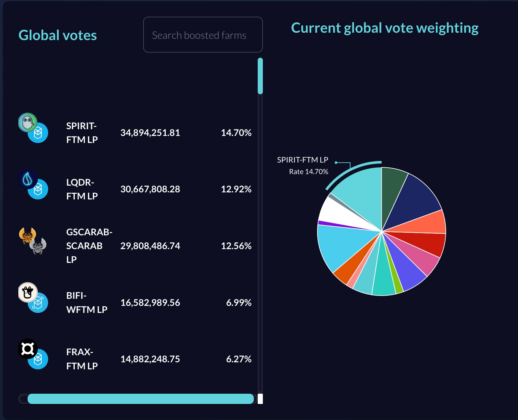Click the 12.92% LQDR-FTM vote percentage

236,189
